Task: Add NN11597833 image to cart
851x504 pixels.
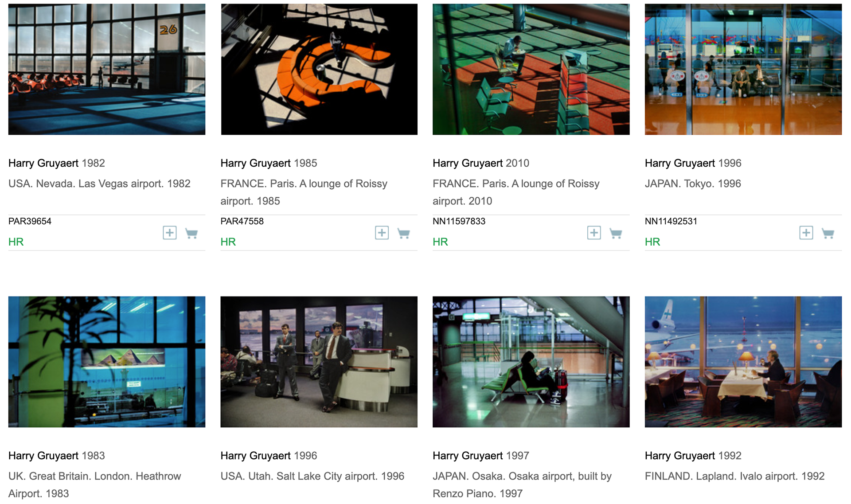Action: (616, 233)
